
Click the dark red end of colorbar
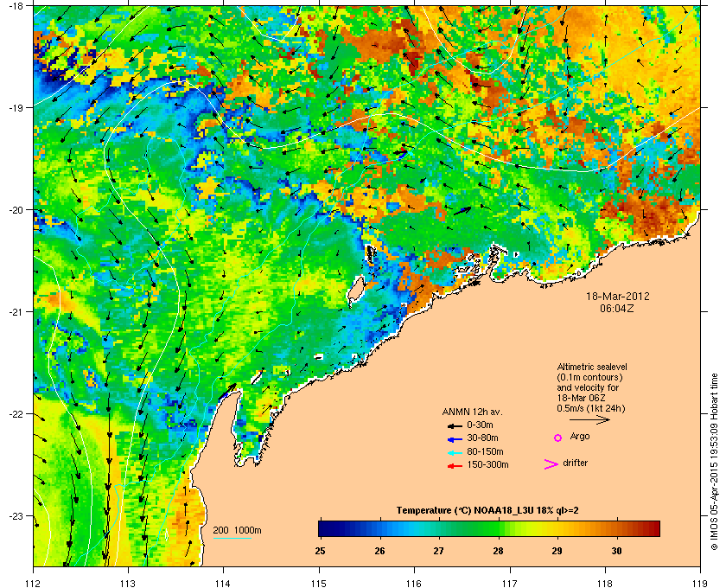point(655,528)
